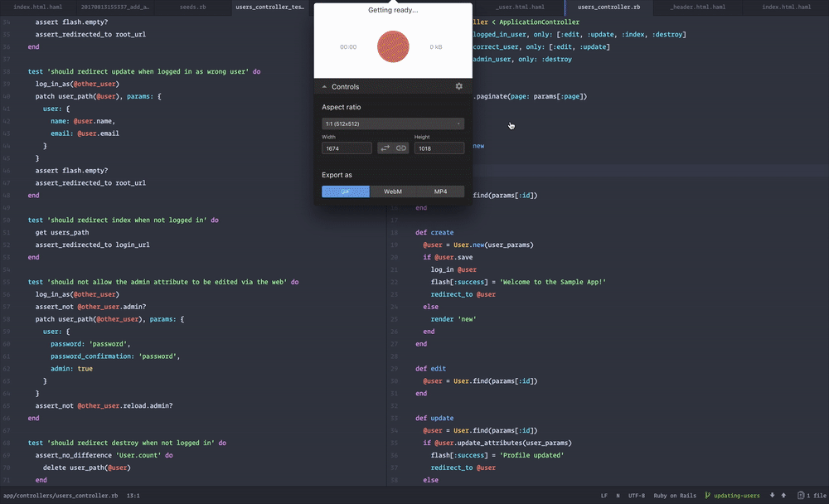Start recording with the red record button

pyautogui.click(x=393, y=46)
